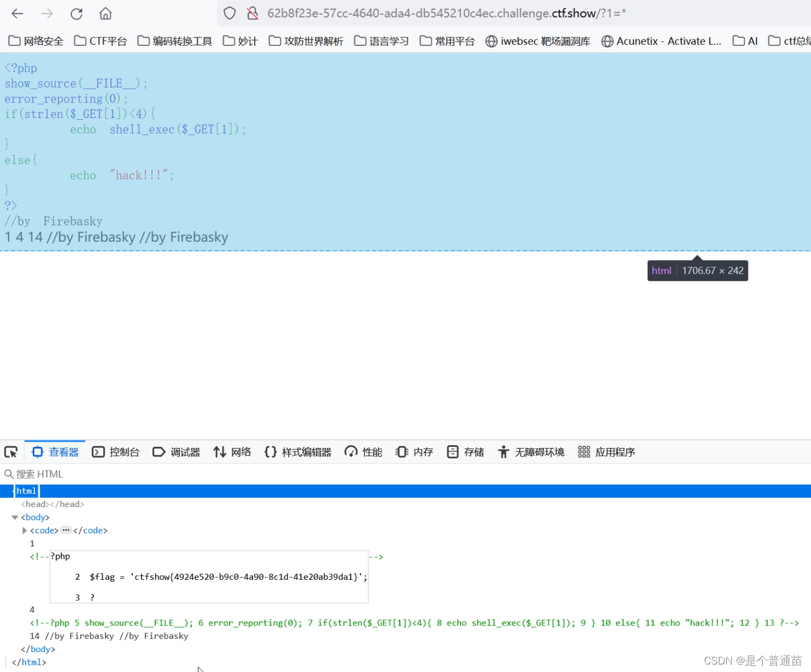Switch to the 存储 storage tab
The height and width of the screenshot is (672, 811).
click(466, 452)
